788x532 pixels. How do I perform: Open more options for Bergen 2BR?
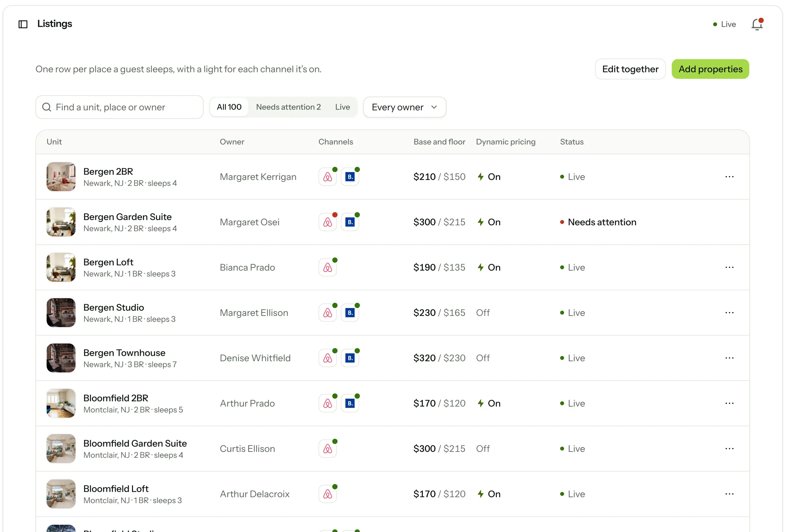click(x=729, y=177)
